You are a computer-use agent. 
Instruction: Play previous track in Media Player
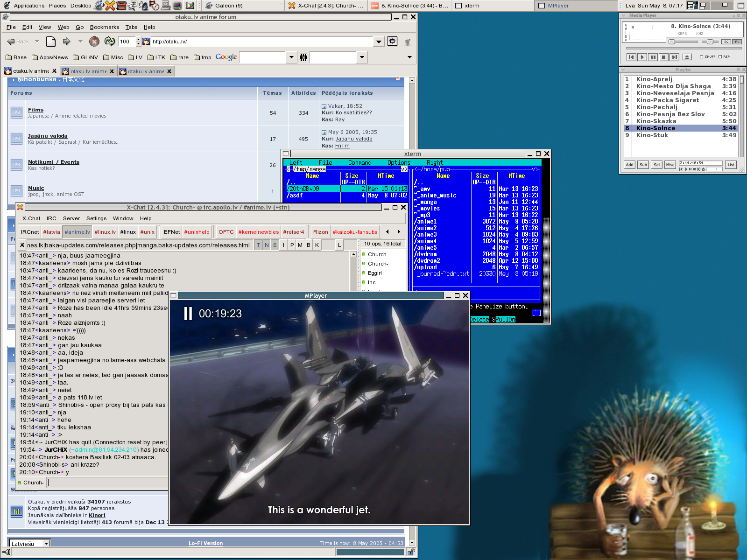[x=631, y=57]
